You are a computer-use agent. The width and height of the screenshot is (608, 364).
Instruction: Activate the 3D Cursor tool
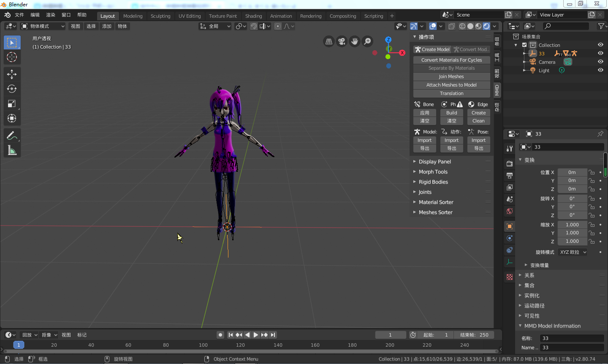[x=12, y=57]
